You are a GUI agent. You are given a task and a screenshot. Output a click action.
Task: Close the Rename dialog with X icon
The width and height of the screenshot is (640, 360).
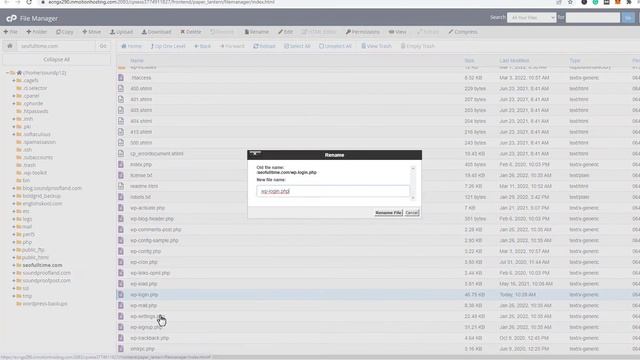pos(255,153)
